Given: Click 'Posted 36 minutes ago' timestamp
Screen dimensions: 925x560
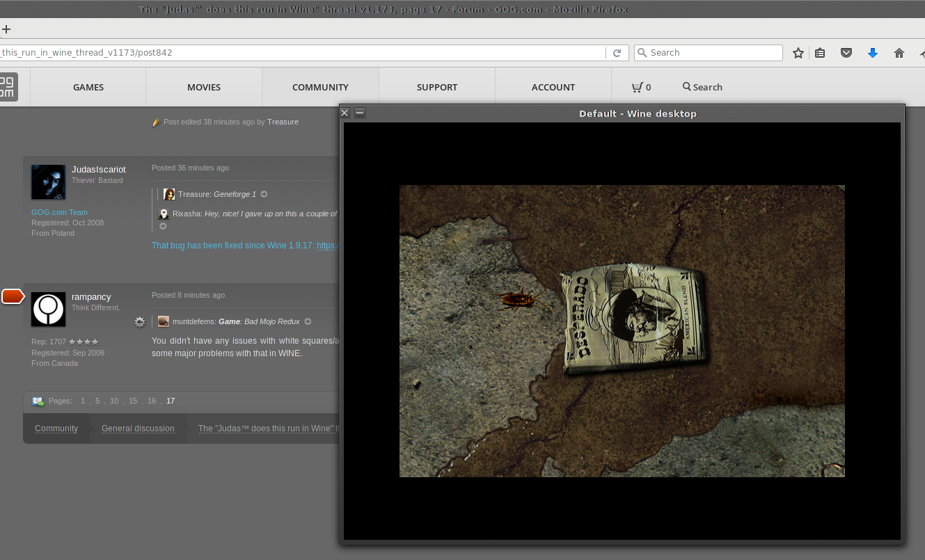Looking at the screenshot, I should pos(190,168).
